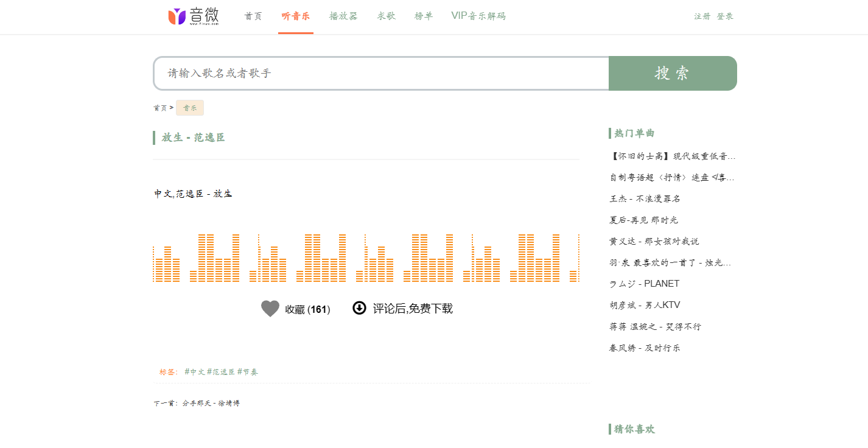Click the 音微 site logo
This screenshot has height=448, width=868.
[x=194, y=16]
